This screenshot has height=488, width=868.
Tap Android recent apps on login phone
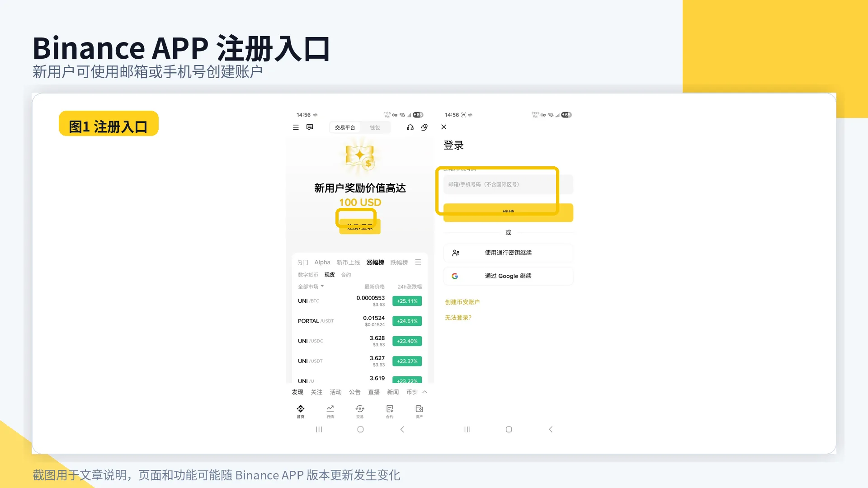click(467, 429)
